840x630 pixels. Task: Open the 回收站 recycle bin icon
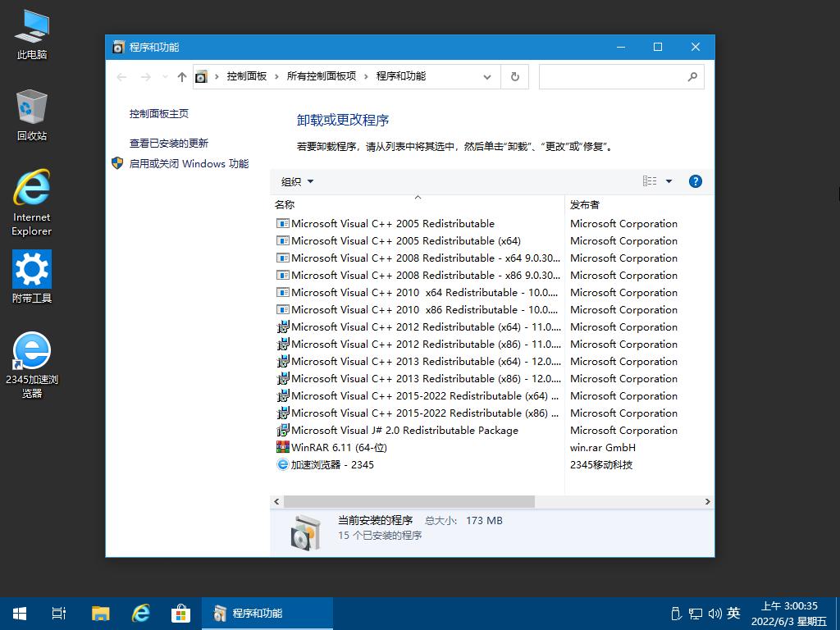pyautogui.click(x=32, y=115)
